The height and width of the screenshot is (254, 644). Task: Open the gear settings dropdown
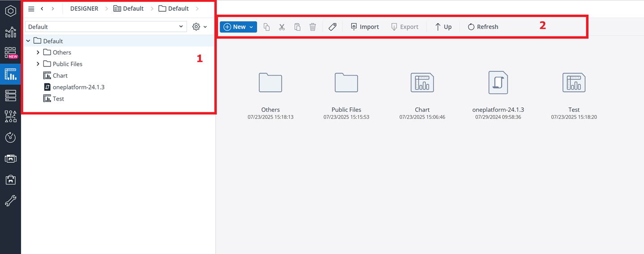point(199,27)
